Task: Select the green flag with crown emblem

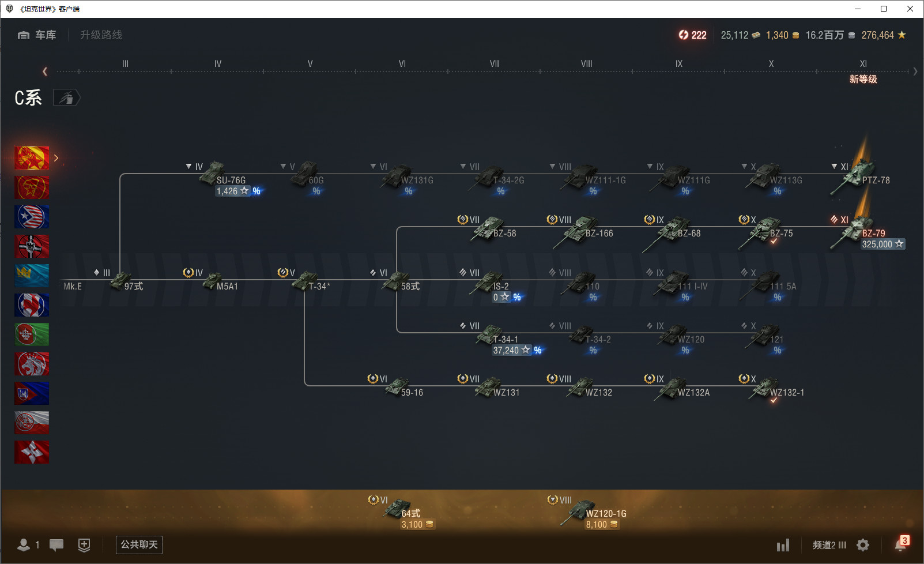Action: pos(32,334)
